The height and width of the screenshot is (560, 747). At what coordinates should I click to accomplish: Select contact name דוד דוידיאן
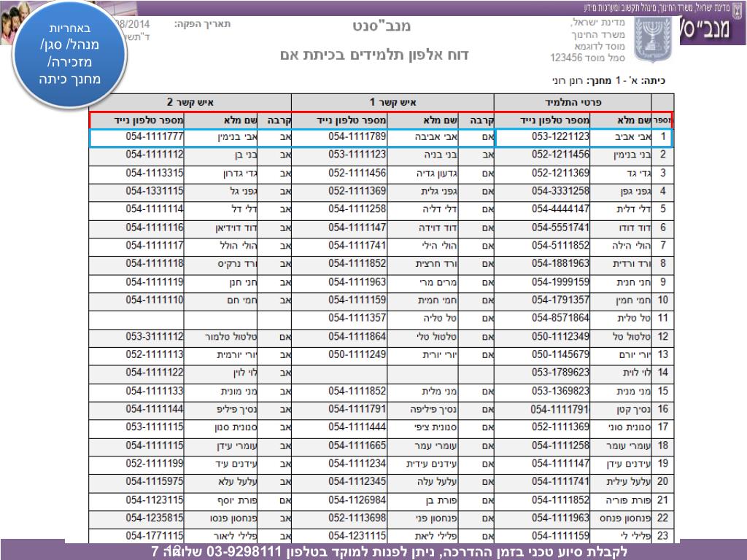(236, 228)
